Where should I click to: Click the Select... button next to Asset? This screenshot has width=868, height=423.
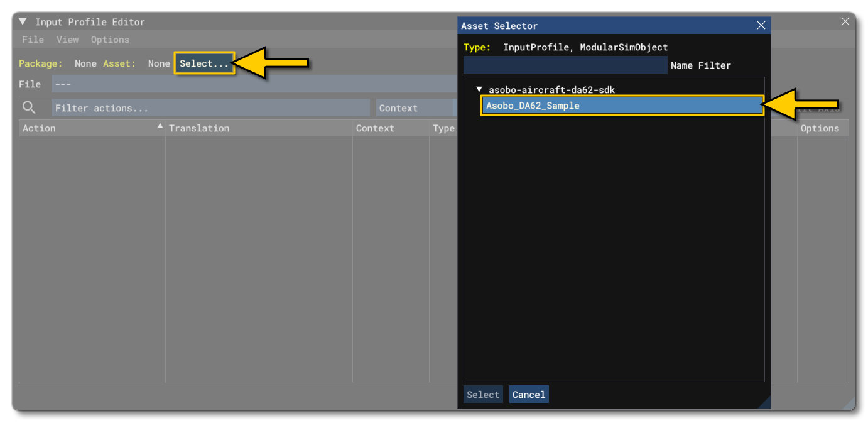click(203, 63)
